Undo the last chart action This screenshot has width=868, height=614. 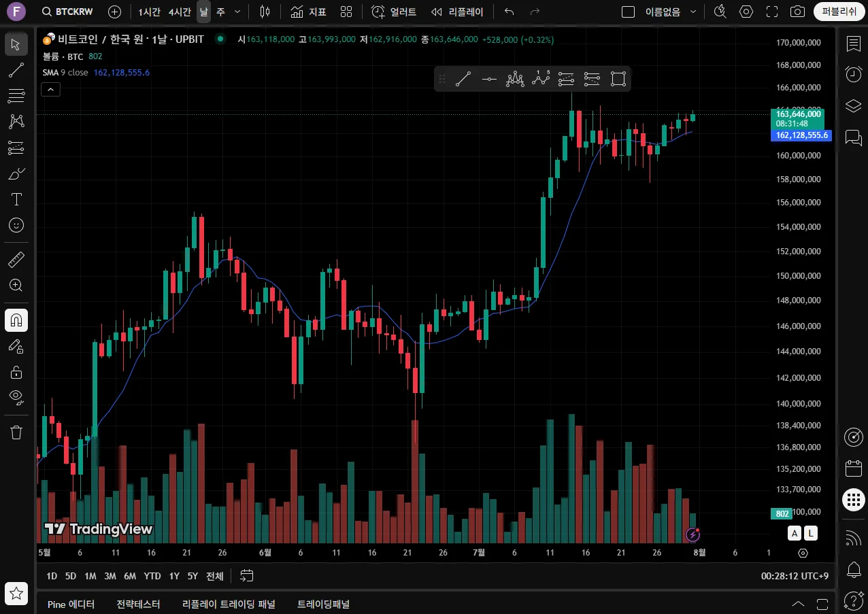point(509,12)
